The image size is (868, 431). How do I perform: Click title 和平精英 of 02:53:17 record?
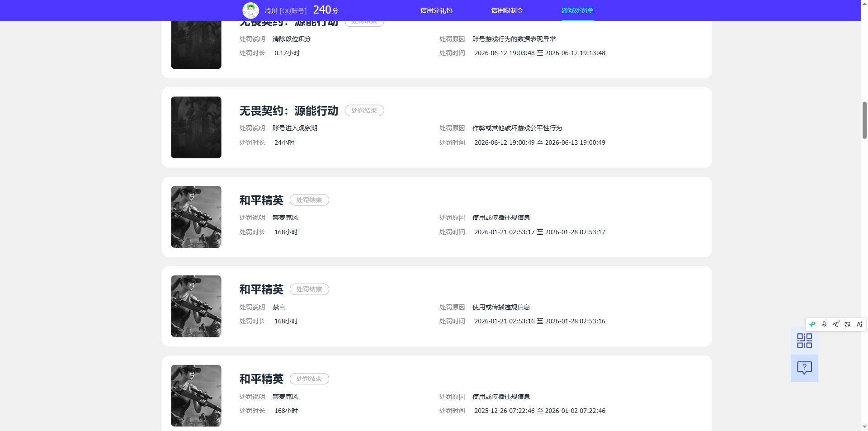261,200
